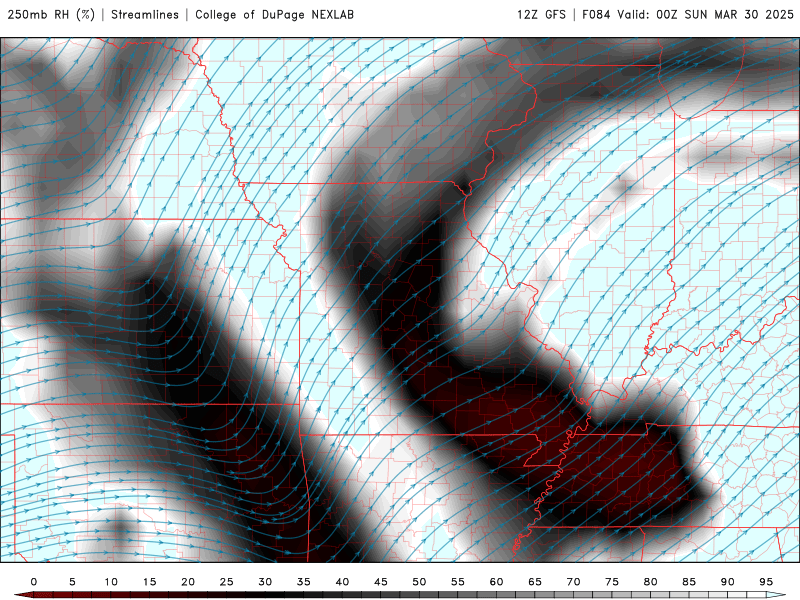This screenshot has height=600, width=800.
Task: Click the colorbar label "45"
Action: click(381, 582)
